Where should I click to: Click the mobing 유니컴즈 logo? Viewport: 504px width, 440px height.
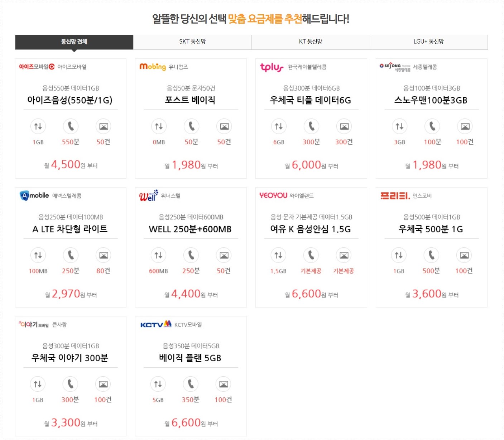tap(153, 67)
